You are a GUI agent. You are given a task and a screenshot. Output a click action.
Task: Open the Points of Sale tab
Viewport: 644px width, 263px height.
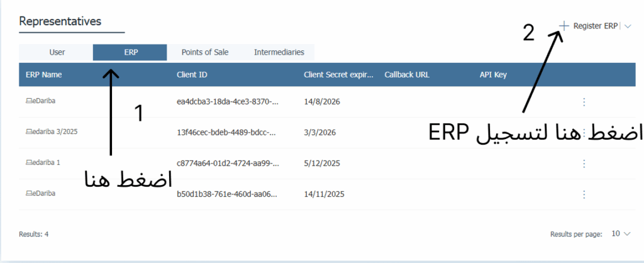click(x=204, y=53)
